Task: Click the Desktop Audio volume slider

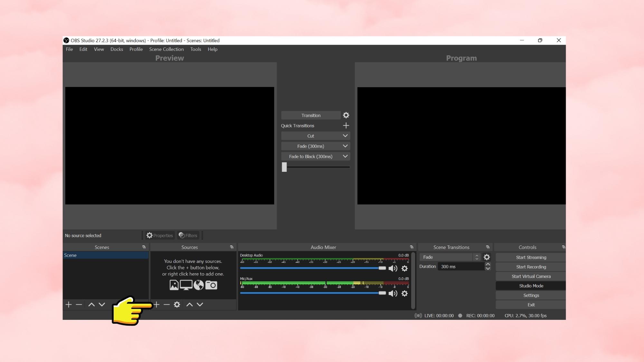Action: [x=313, y=268]
